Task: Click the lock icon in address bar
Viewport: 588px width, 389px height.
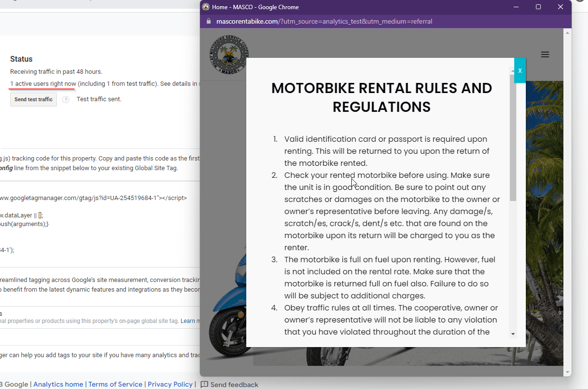Action: [x=209, y=21]
